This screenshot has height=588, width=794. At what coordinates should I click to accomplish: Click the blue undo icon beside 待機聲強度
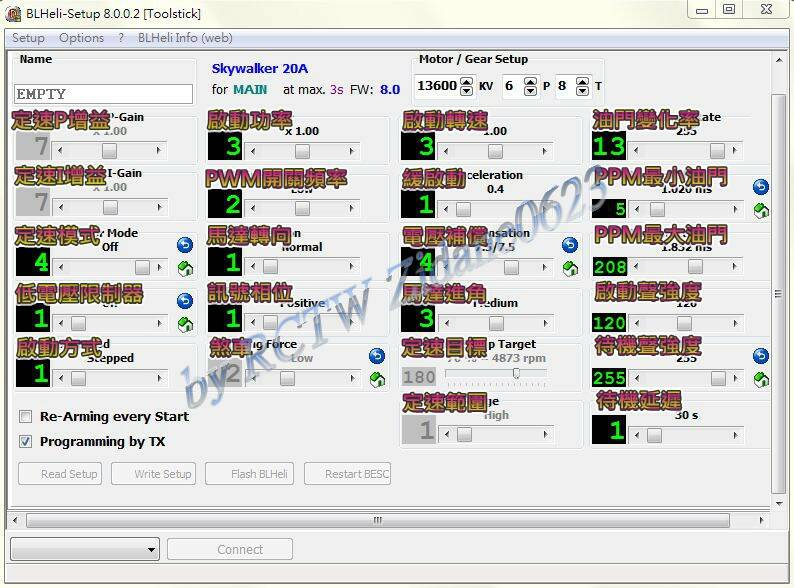(761, 356)
